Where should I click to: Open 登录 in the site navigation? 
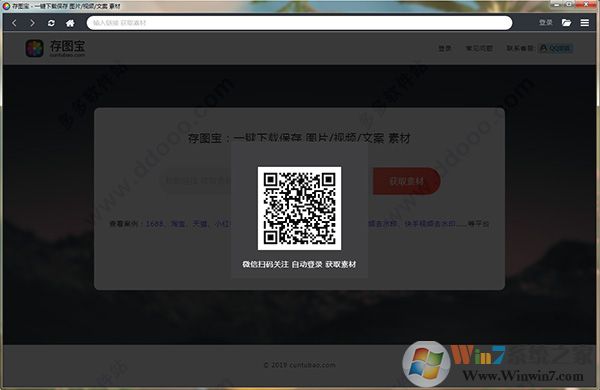(445, 48)
